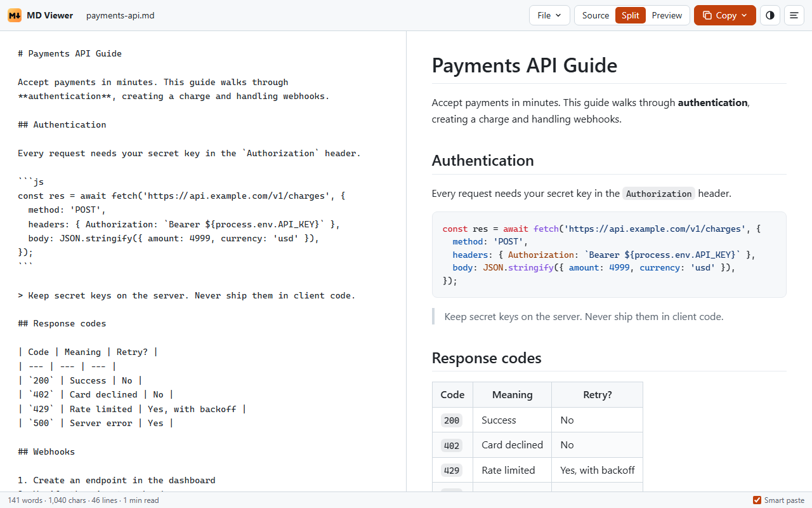This screenshot has height=508, width=812.
Task: Click the '| `429` | Rate limited' source line
Action: pyautogui.click(x=132, y=410)
